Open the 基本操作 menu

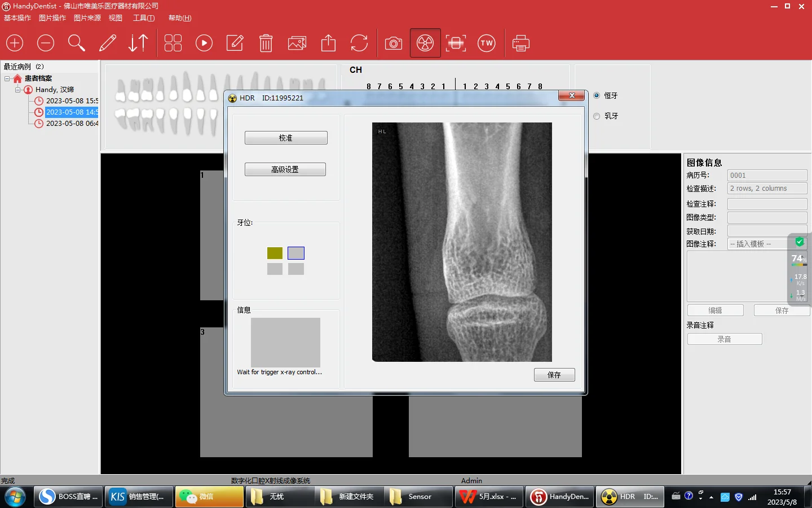coord(17,18)
